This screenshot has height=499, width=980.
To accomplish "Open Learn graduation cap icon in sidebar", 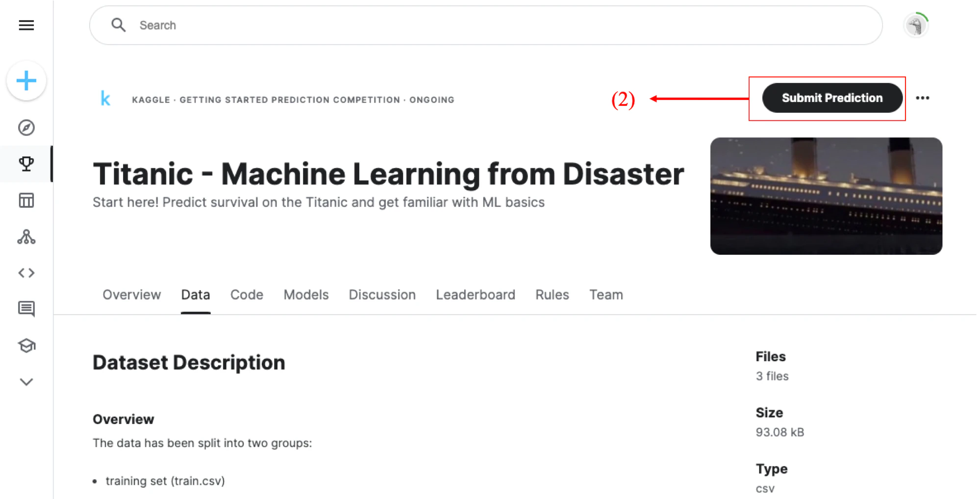I will coord(26,346).
